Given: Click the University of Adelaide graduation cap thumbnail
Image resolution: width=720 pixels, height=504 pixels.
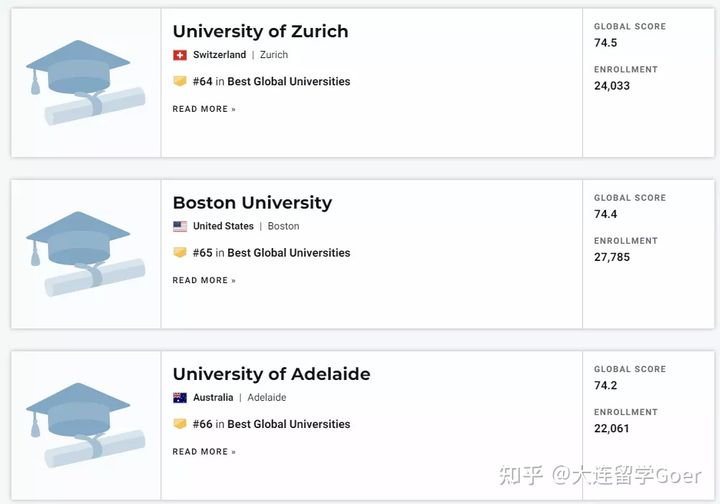Looking at the screenshot, I should (85, 425).
